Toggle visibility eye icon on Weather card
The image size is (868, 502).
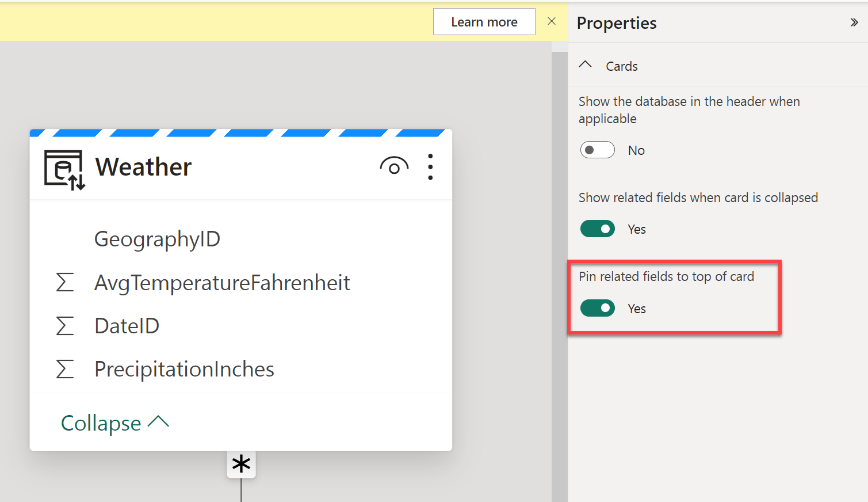(x=394, y=167)
